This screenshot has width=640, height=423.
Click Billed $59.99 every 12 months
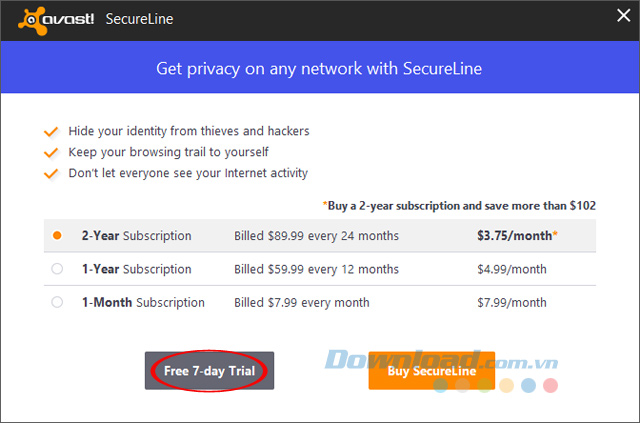pyautogui.click(x=316, y=269)
